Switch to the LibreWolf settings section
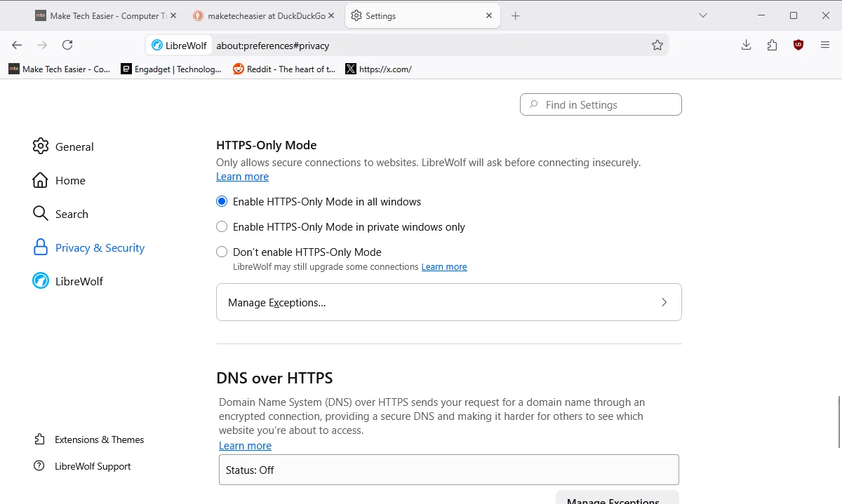Screen dimensions: 842x504 pyautogui.click(x=79, y=281)
